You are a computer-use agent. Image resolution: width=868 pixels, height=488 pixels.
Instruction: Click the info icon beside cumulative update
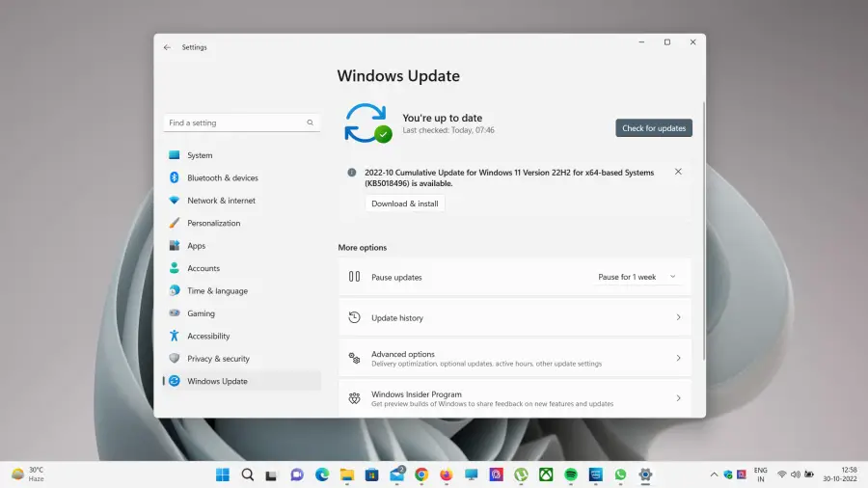tap(351, 173)
